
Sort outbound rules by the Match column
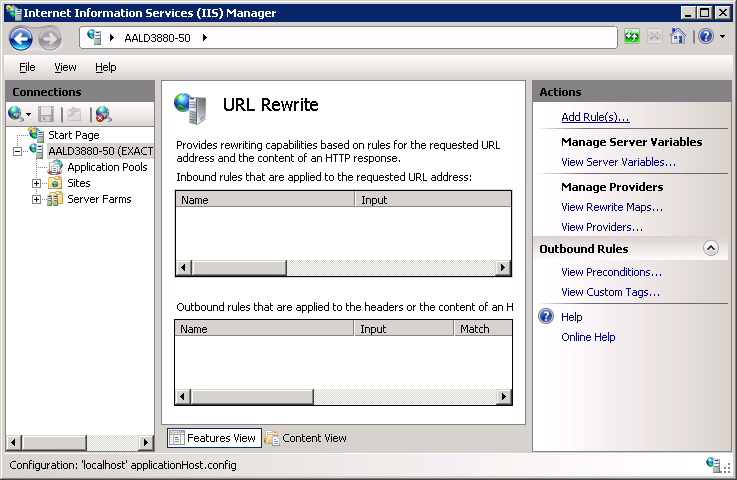click(483, 329)
